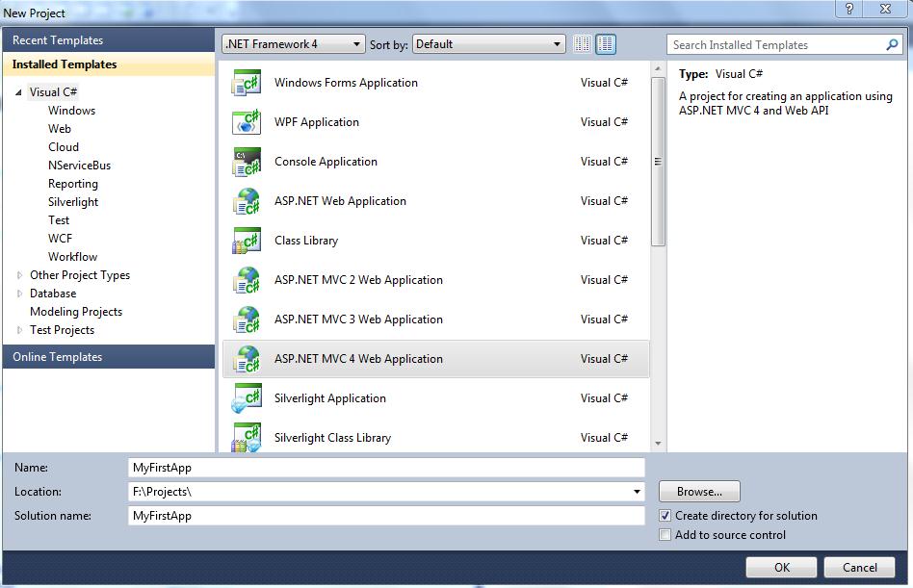Expand the Other Project Types node
The height and width of the screenshot is (588, 913).
19,275
